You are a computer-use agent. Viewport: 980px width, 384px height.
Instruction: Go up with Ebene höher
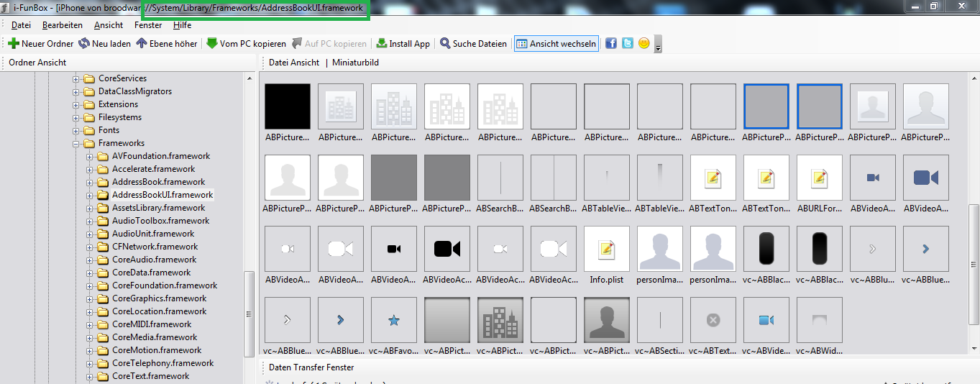[x=167, y=43]
